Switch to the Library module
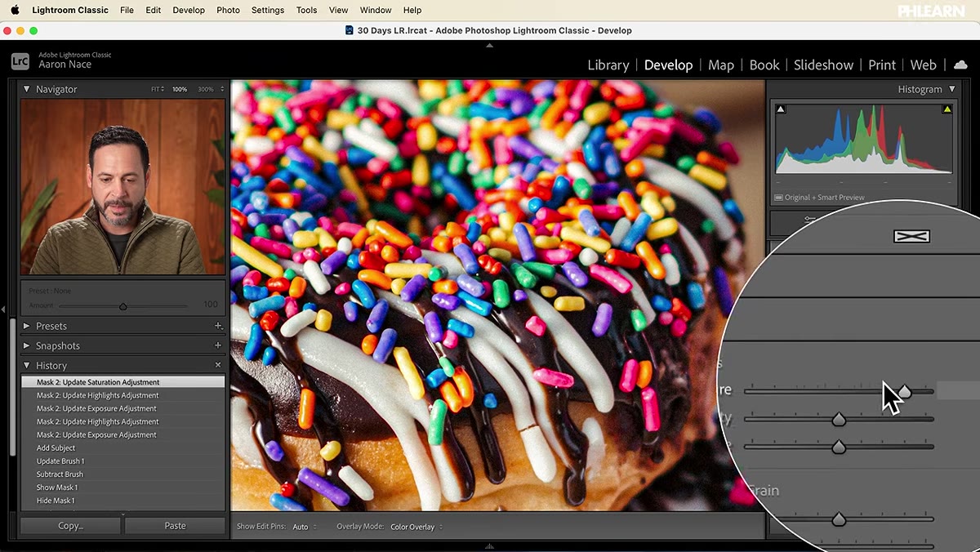 [x=608, y=65]
